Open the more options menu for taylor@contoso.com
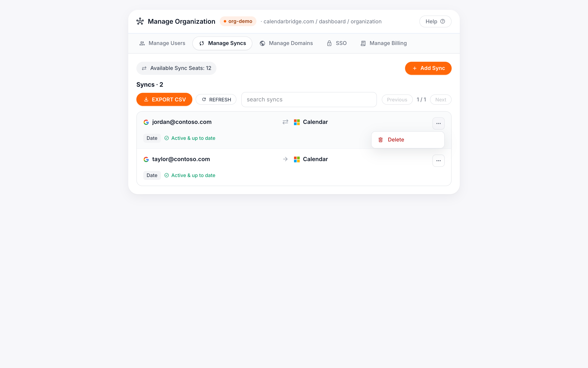588x368 pixels. coord(438,161)
